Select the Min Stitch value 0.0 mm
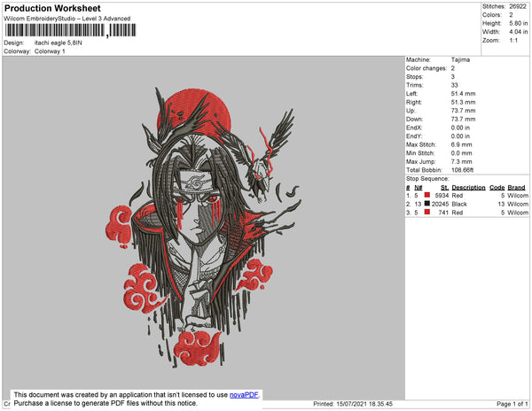The height and width of the screenshot is (411, 532). pyautogui.click(x=461, y=153)
